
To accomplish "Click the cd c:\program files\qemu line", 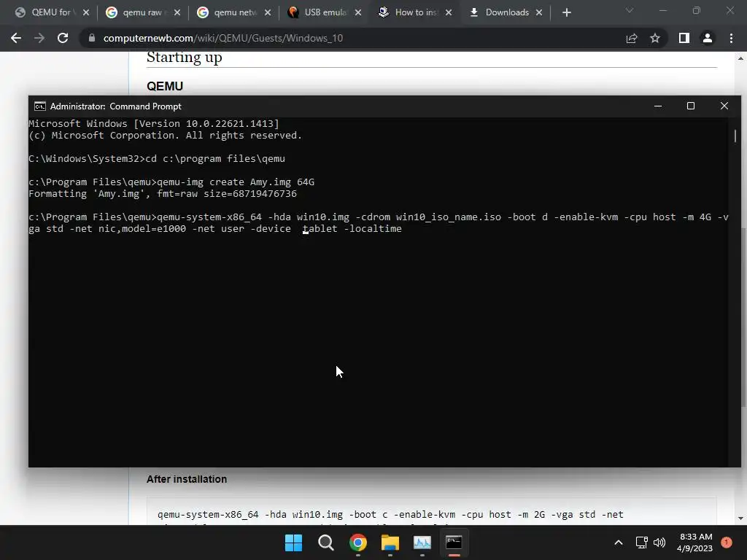I will [157, 158].
